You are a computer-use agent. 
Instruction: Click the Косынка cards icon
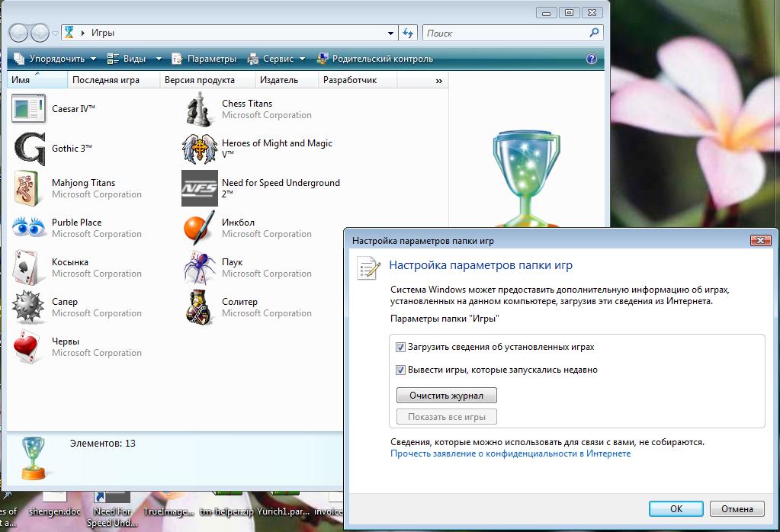25,267
